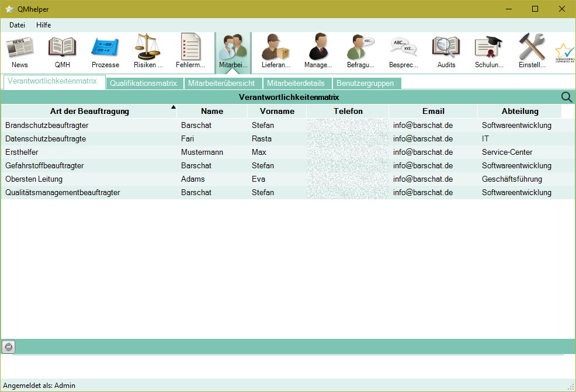Open the Datei menu
The width and height of the screenshot is (576, 392).
pyautogui.click(x=17, y=25)
